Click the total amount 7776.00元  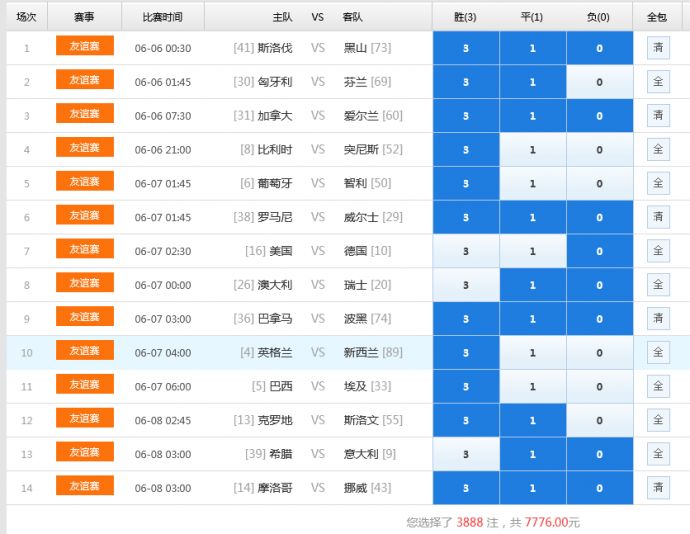552,523
